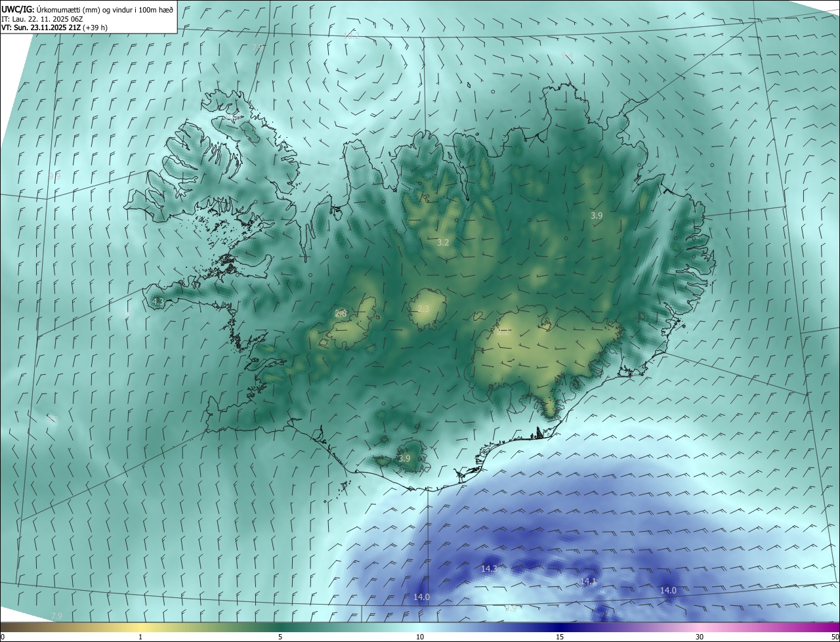
Task: Click the '10' tick label of the colour scale
Action: point(420,637)
